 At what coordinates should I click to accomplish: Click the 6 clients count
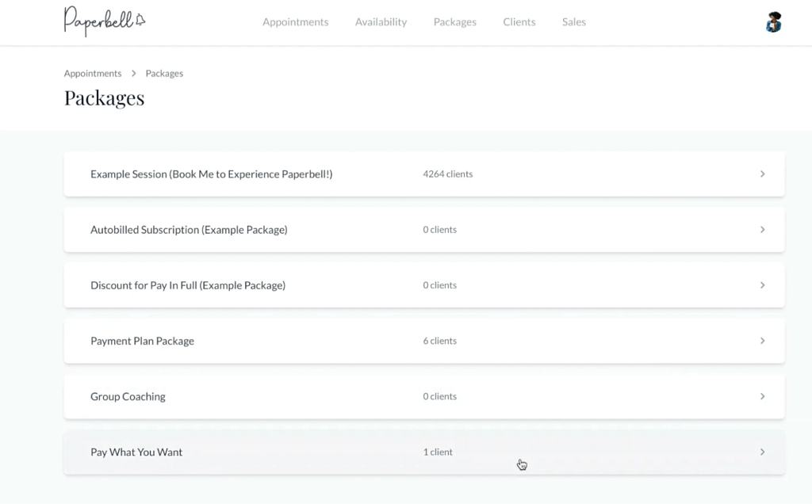(439, 341)
